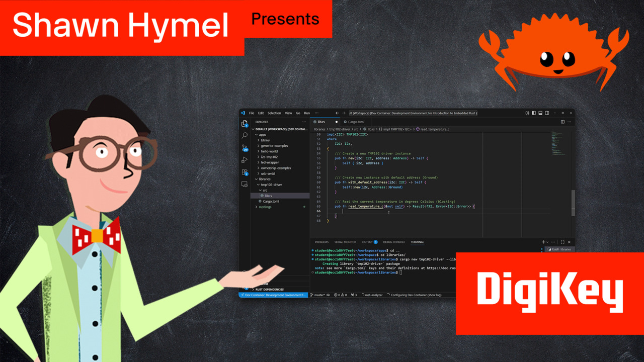Open the Search view in the activity bar
Screen dimensions: 644x362
coord(244,136)
